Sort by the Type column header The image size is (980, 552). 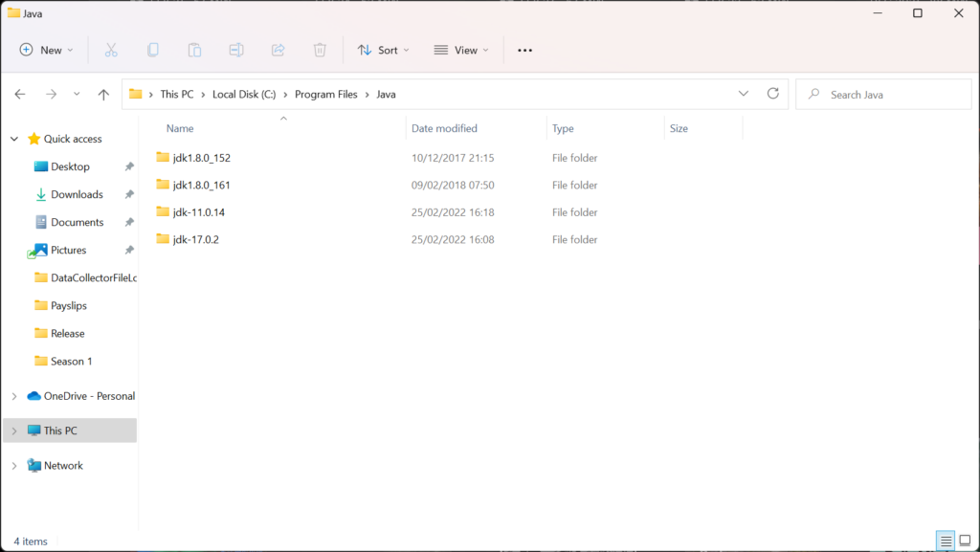pos(563,128)
